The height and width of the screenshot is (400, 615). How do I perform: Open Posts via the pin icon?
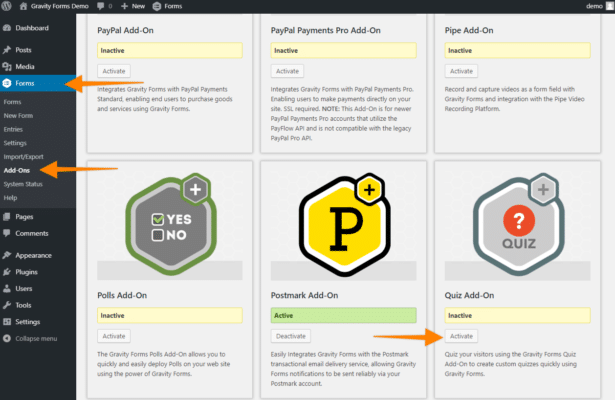(x=7, y=49)
